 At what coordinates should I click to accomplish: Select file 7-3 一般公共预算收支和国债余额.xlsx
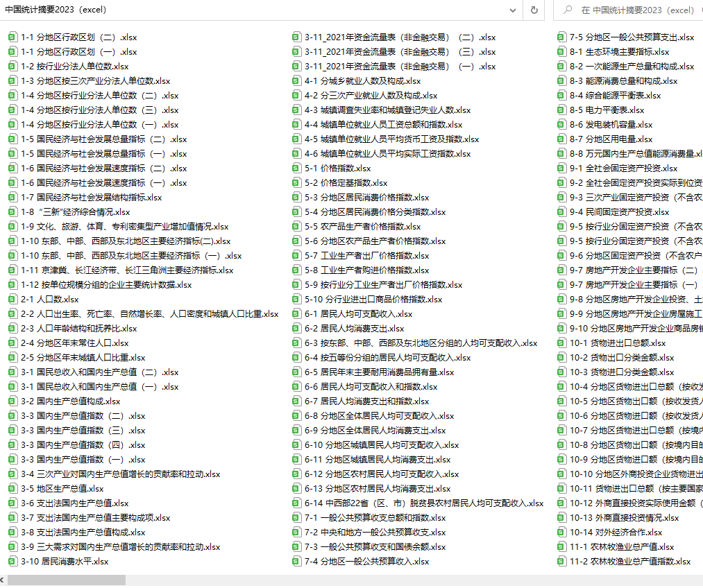click(x=369, y=547)
